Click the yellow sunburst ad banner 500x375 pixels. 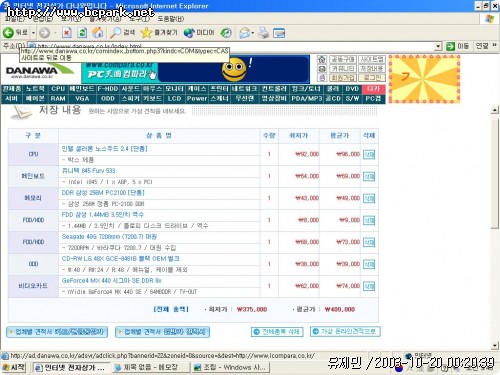[424, 79]
